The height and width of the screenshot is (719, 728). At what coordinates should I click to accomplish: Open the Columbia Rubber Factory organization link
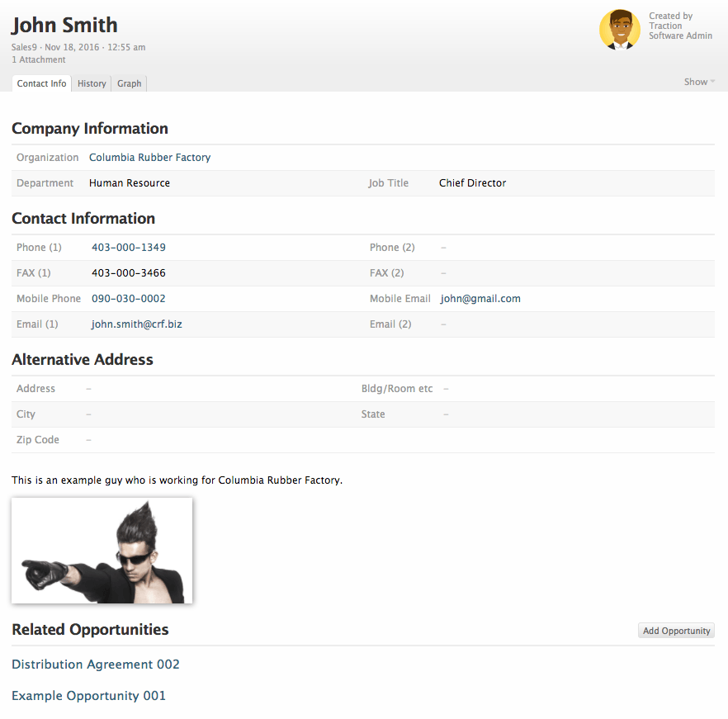[149, 158]
